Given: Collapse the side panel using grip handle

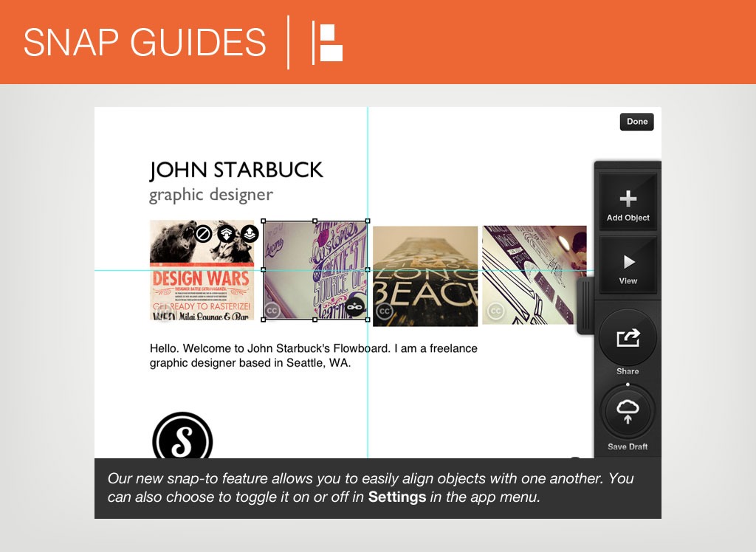Looking at the screenshot, I should pyautogui.click(x=585, y=306).
